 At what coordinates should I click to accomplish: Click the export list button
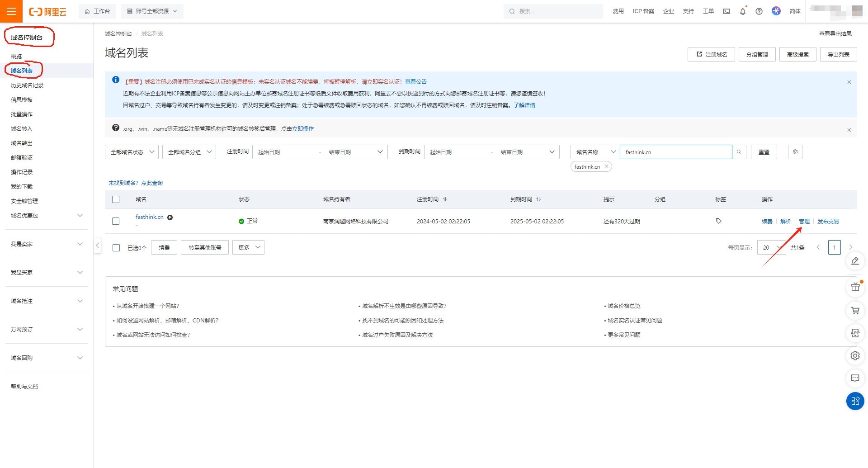pos(839,54)
